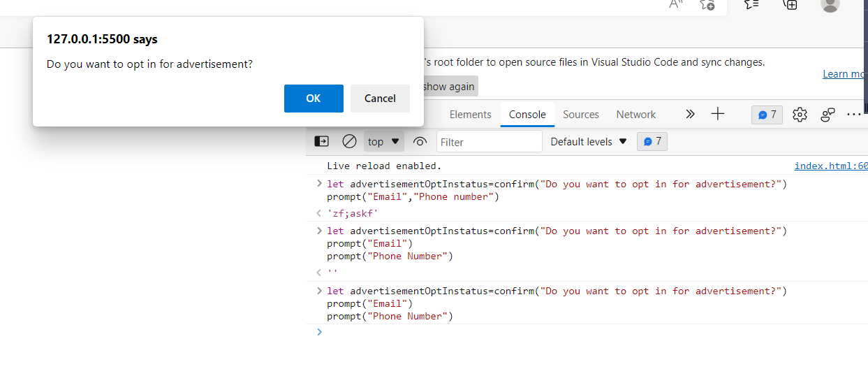
Task: Open browser Favorites list
Action: (751, 3)
